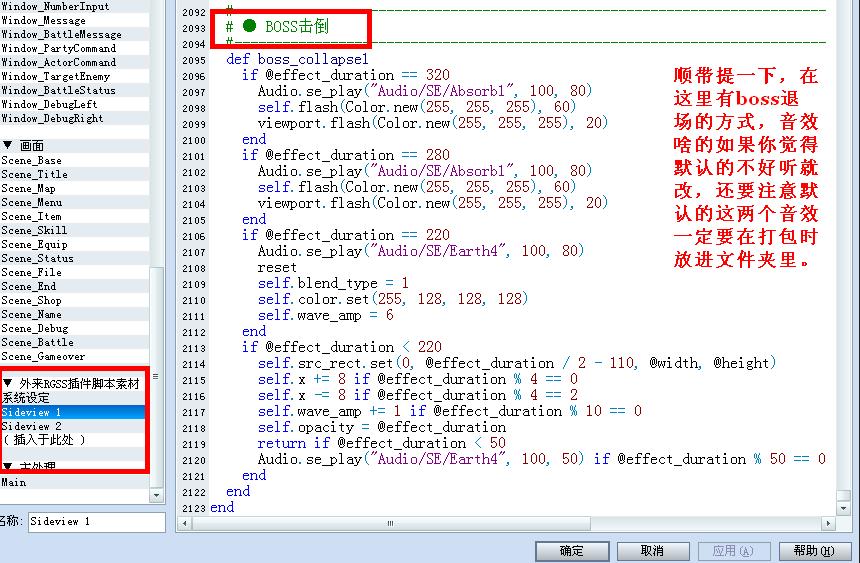
Task: Click the 确定 button
Action: coord(572,551)
